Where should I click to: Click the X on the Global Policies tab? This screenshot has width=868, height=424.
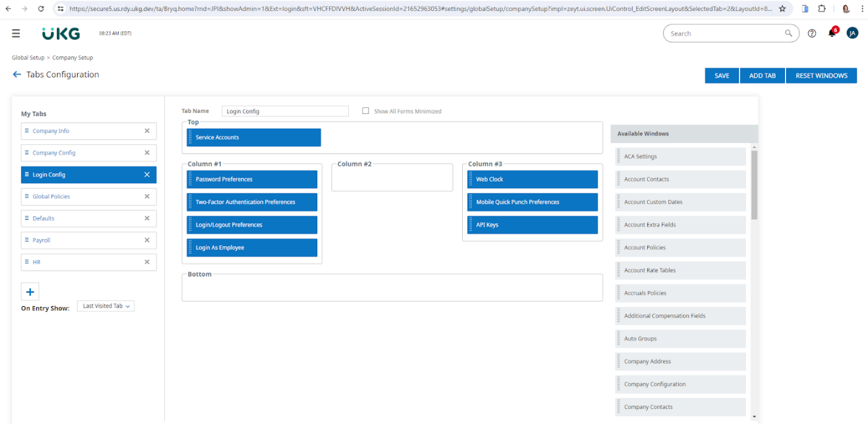click(147, 197)
